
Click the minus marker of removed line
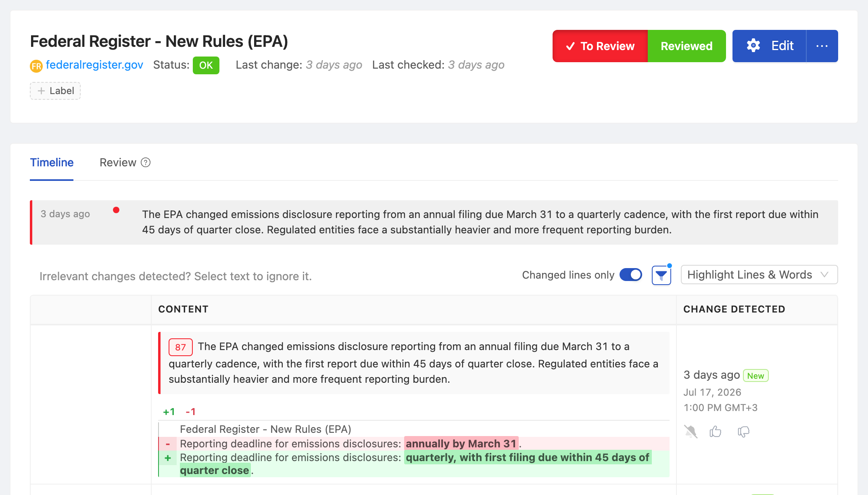(x=168, y=444)
